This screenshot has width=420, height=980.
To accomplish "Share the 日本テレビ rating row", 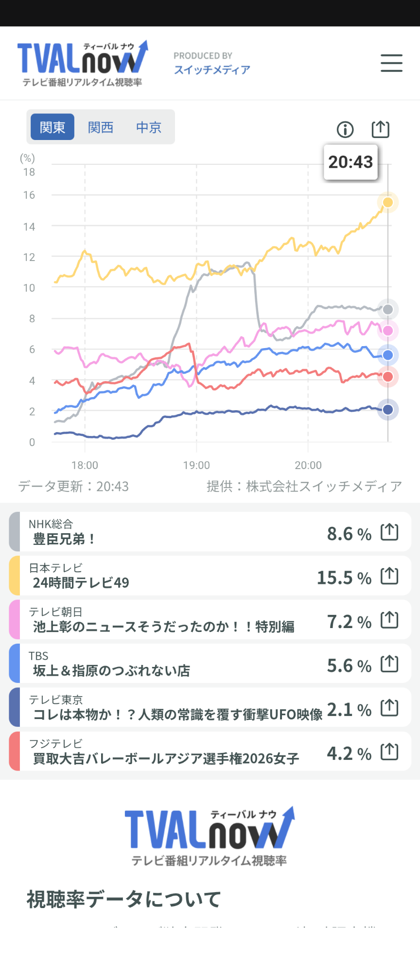I will tap(389, 576).
